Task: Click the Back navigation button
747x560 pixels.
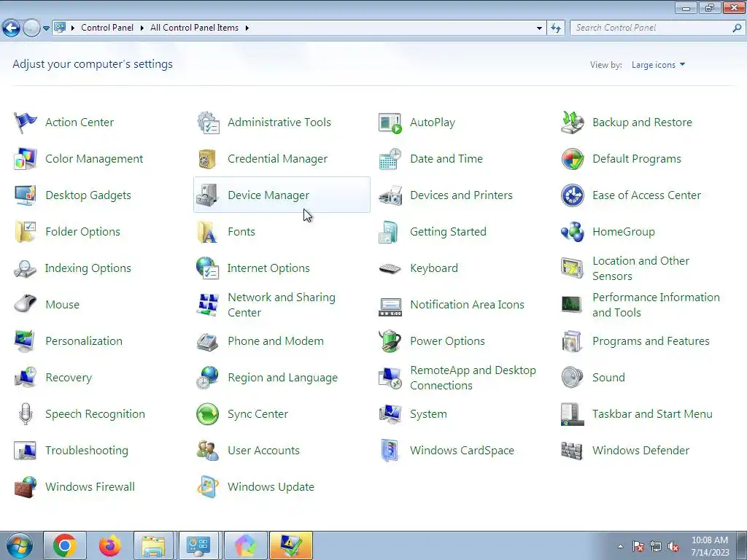Action: 12,28
